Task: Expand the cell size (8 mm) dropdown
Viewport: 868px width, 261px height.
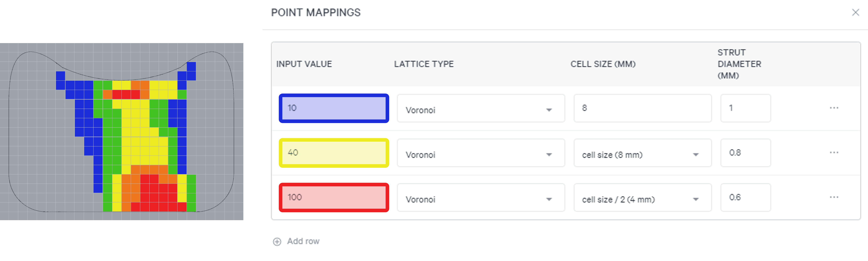Action: (x=643, y=153)
